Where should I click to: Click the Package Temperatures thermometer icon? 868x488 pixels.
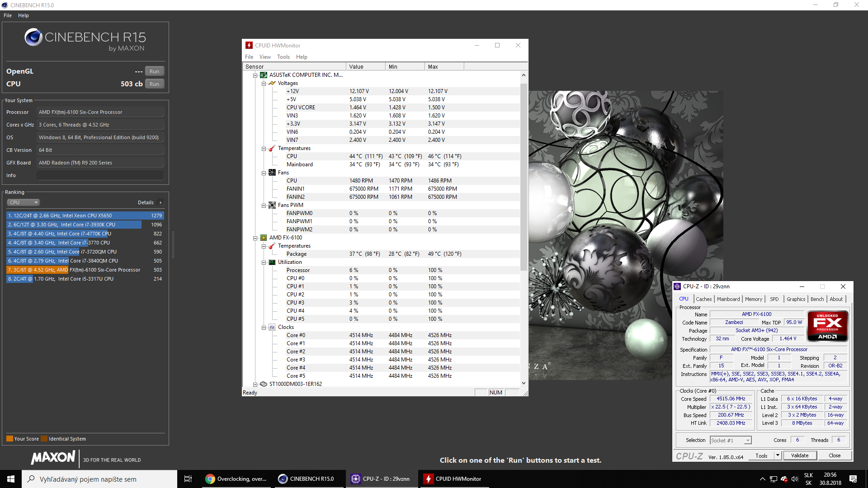tap(272, 246)
